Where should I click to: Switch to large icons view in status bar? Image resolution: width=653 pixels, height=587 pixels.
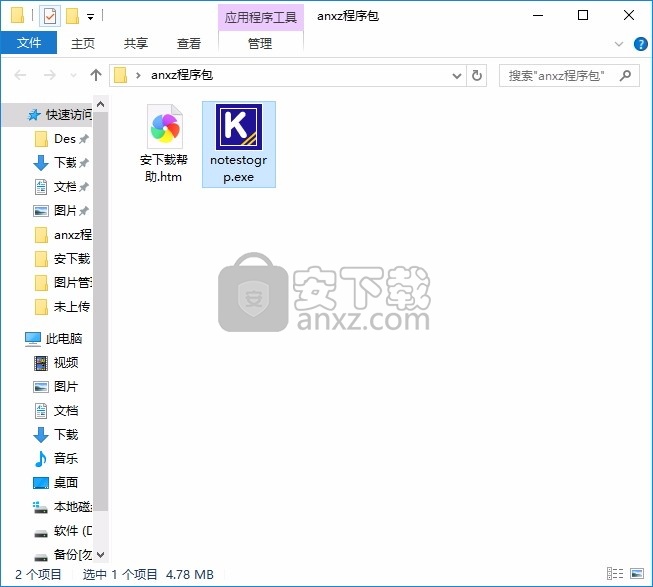tap(637, 574)
